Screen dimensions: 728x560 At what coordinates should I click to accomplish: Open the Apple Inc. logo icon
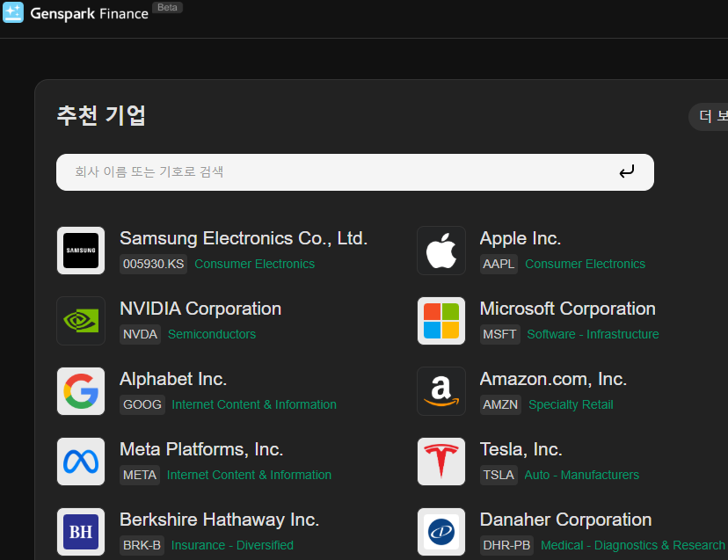coord(441,251)
